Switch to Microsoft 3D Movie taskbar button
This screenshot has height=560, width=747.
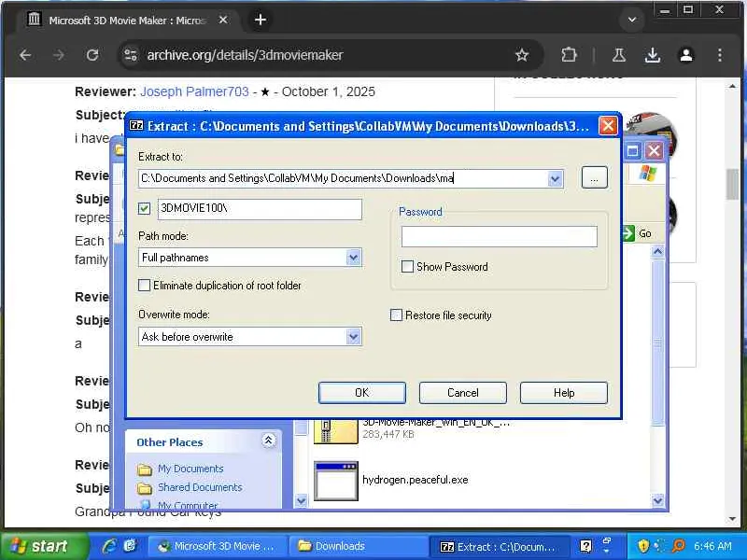(x=218, y=546)
